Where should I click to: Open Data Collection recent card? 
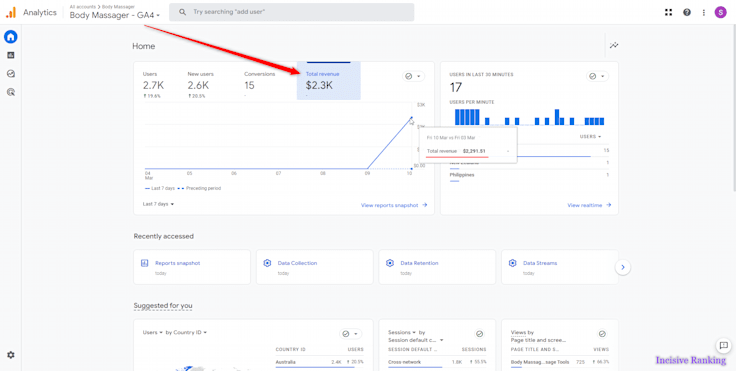(314, 267)
